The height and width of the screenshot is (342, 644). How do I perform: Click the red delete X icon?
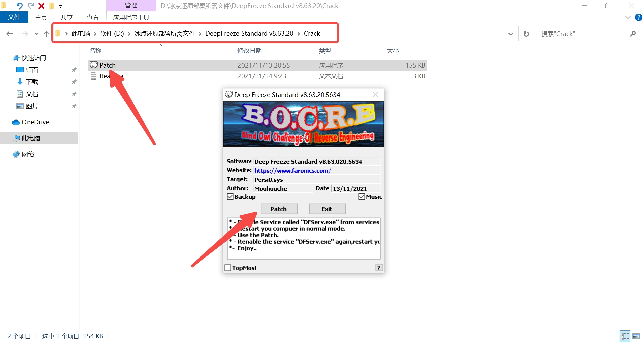pyautogui.click(x=41, y=6)
